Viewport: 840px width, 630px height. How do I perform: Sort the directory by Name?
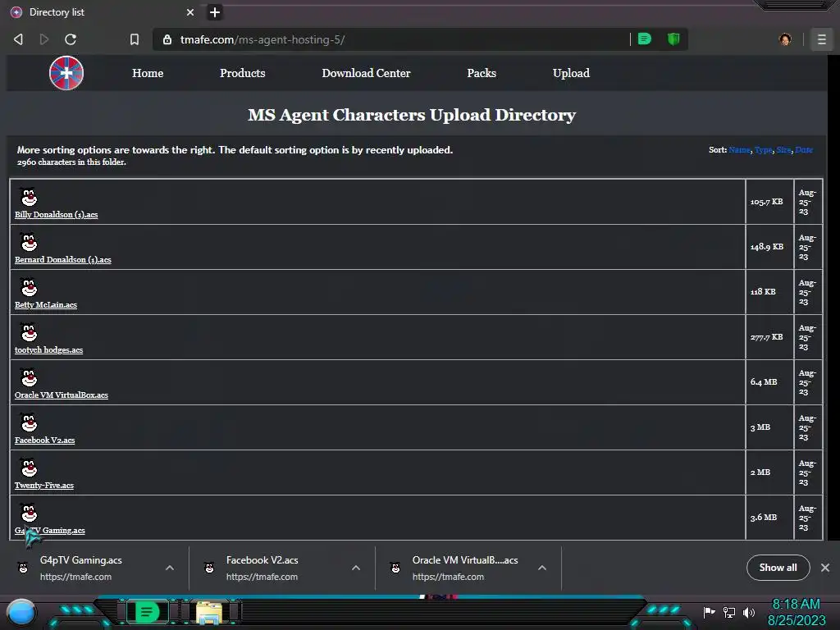(739, 150)
